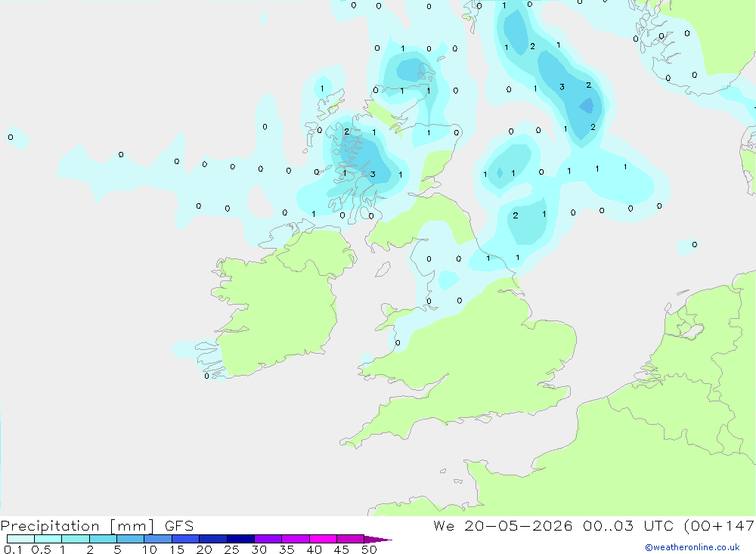Choose the 1–2 mm legend color box
This screenshot has width=756, height=554.
76,539
